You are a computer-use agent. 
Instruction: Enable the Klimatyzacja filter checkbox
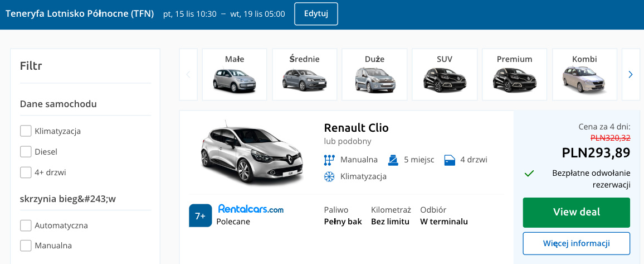point(26,131)
